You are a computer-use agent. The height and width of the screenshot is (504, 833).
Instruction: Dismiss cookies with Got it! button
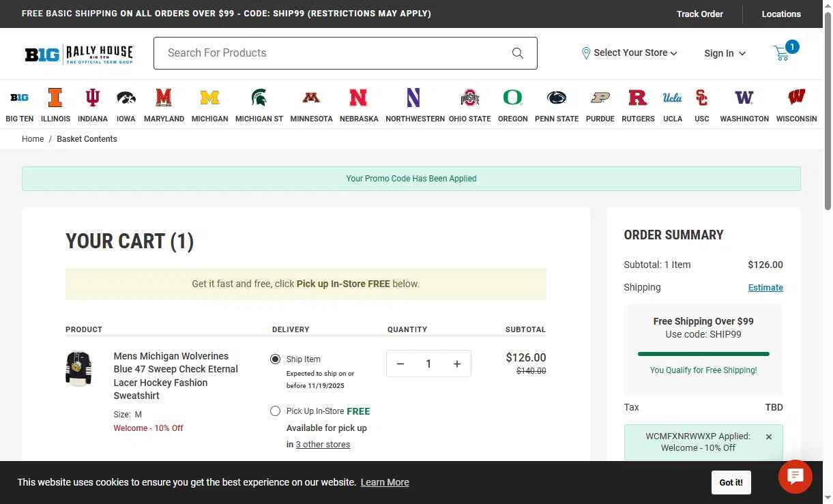(731, 483)
